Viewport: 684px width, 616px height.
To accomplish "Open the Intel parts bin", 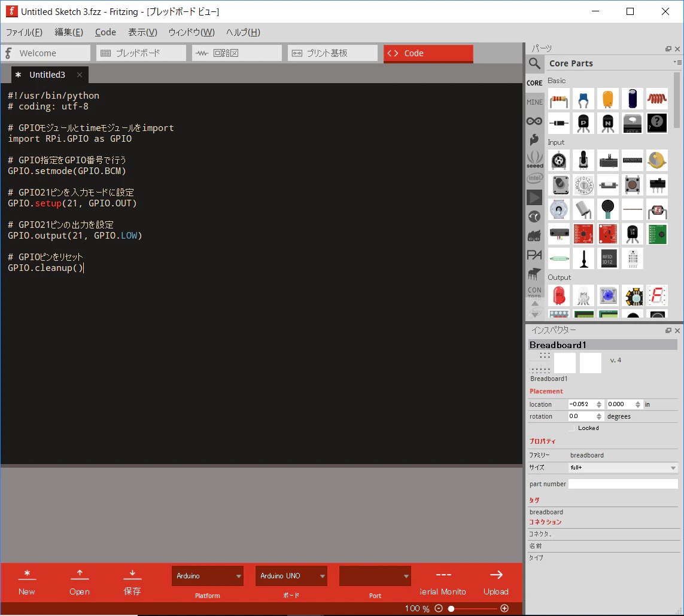I will tap(535, 178).
